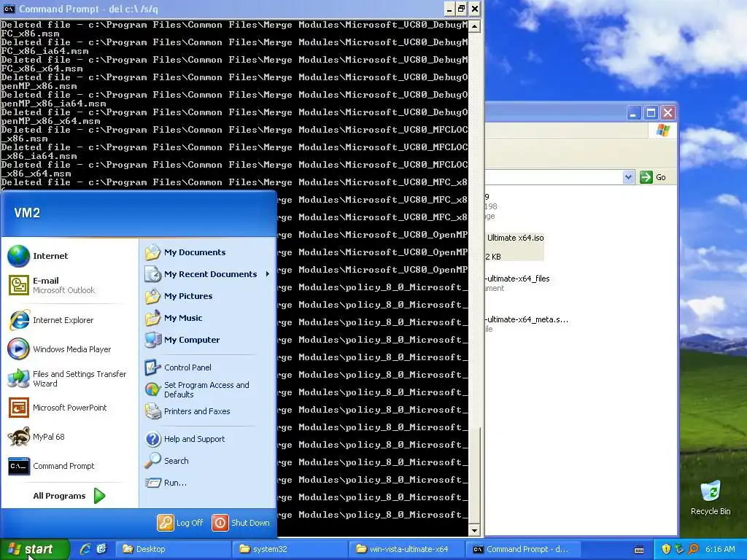The image size is (747, 560).
Task: Open Explorer address bar dropdown
Action: 628,177
